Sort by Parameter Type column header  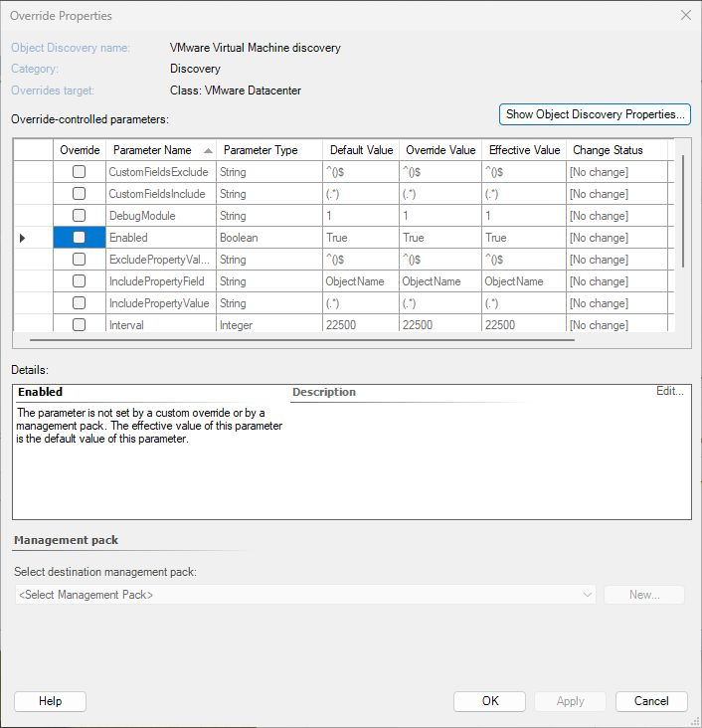coord(269,150)
